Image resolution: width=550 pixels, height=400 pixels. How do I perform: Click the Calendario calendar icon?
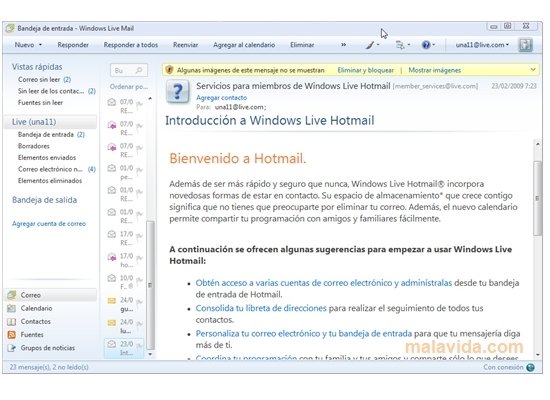(12, 308)
